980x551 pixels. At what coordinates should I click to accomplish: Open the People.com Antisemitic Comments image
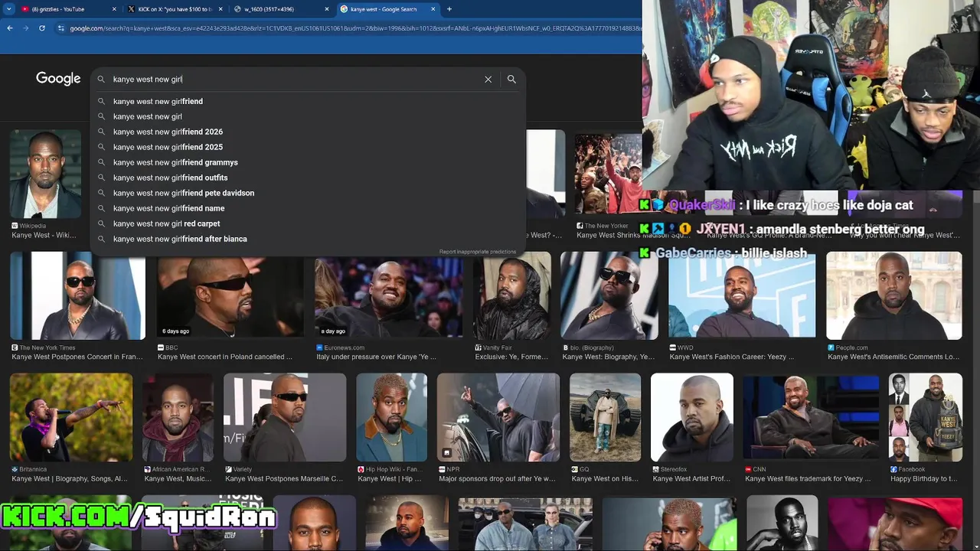[894, 295]
